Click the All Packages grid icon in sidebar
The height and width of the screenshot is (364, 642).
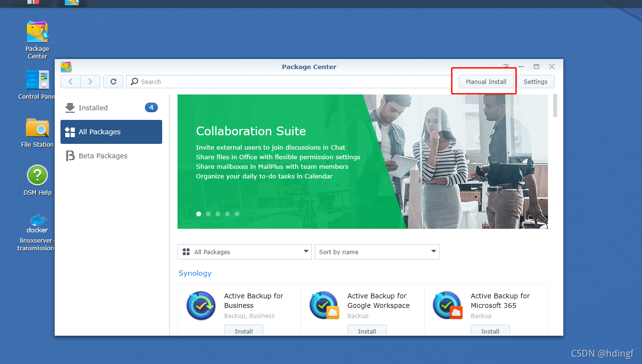[x=70, y=132]
